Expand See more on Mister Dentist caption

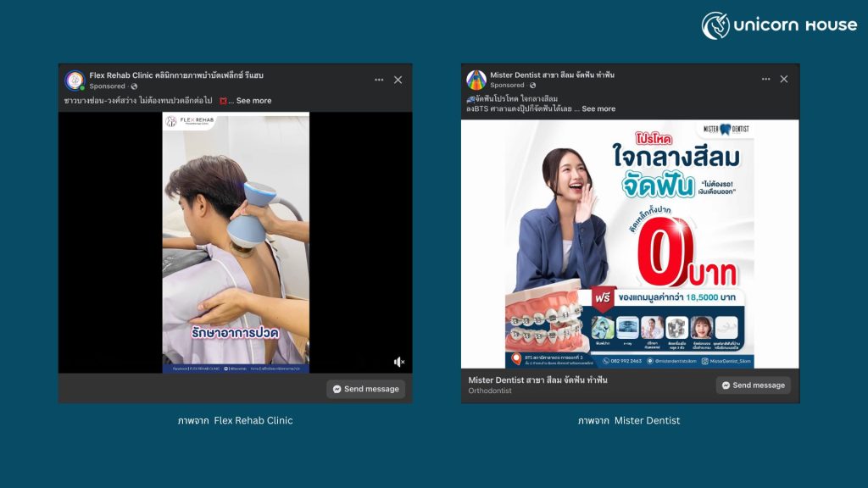point(598,109)
